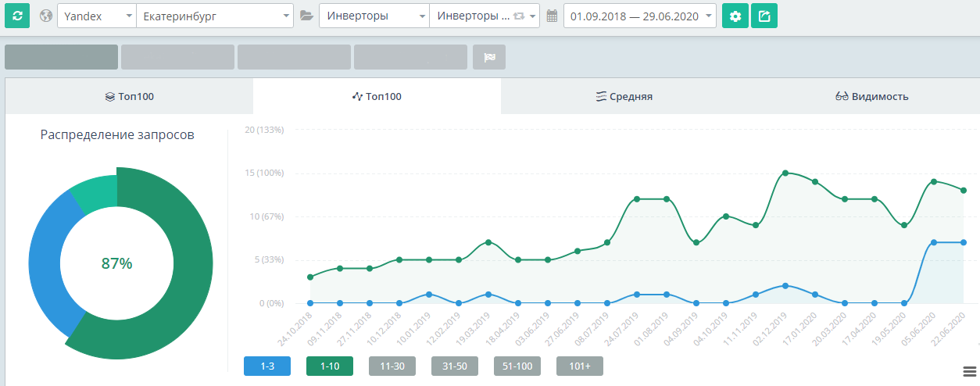
Task: Click the calendar icon beside date range
Action: point(552,16)
